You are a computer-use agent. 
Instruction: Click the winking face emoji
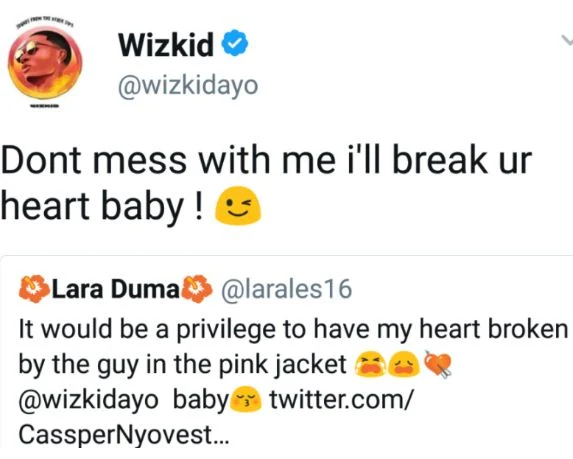coord(238,205)
